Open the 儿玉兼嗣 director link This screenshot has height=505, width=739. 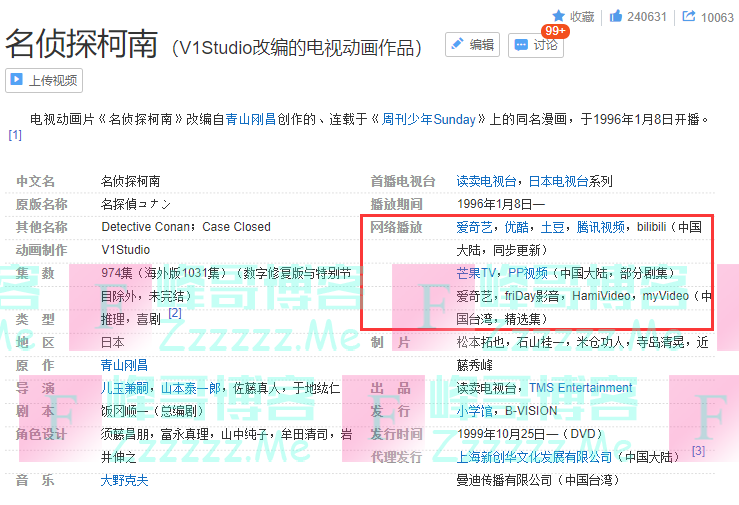pyautogui.click(x=124, y=388)
